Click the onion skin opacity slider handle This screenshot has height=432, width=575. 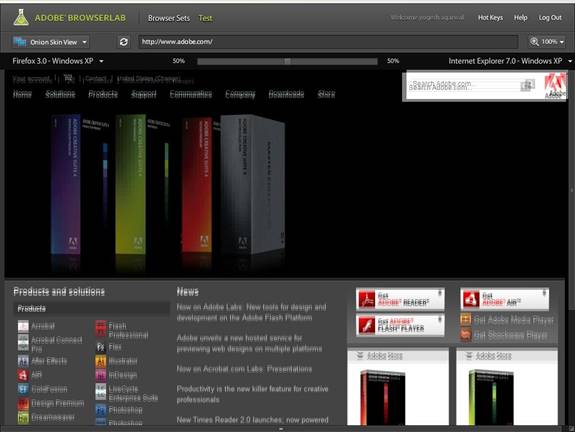[x=288, y=61]
